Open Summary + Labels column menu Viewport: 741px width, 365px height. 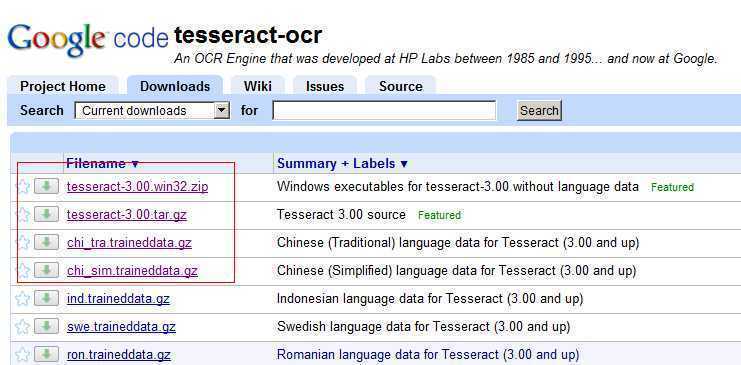(342, 164)
